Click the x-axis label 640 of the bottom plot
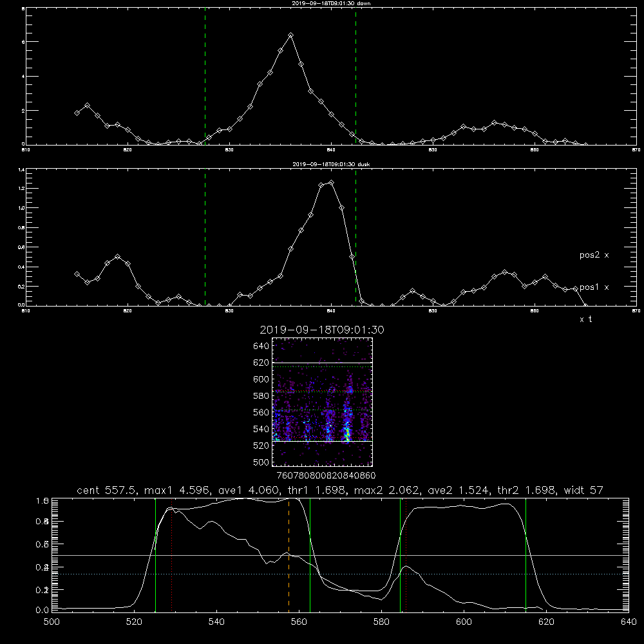Viewport: 644px width, 644px height. (x=629, y=622)
